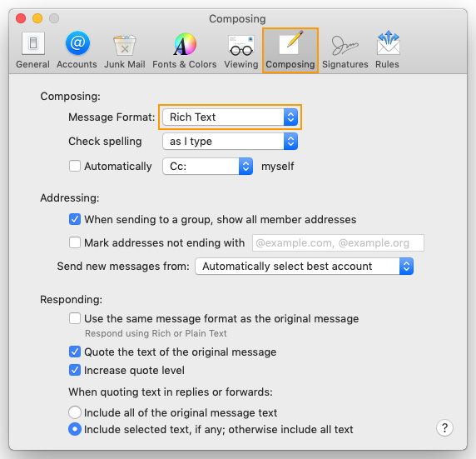Open the Viewing glasses icon

coord(241,45)
